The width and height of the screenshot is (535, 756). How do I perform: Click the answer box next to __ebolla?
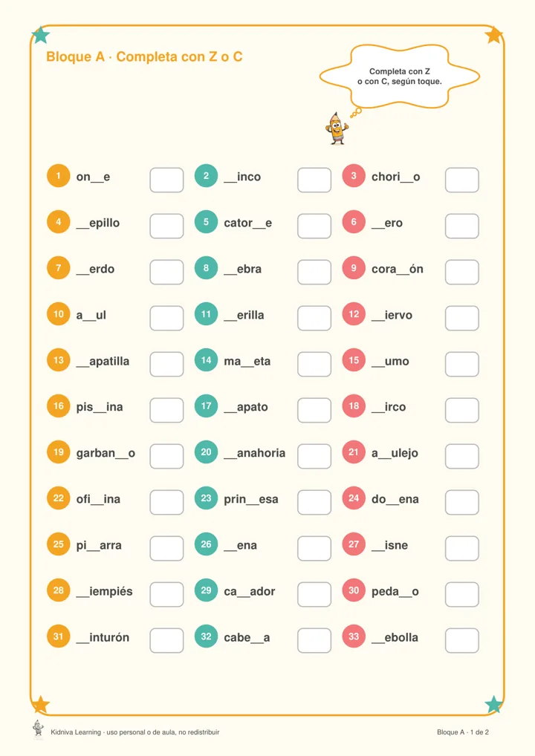pos(461,640)
